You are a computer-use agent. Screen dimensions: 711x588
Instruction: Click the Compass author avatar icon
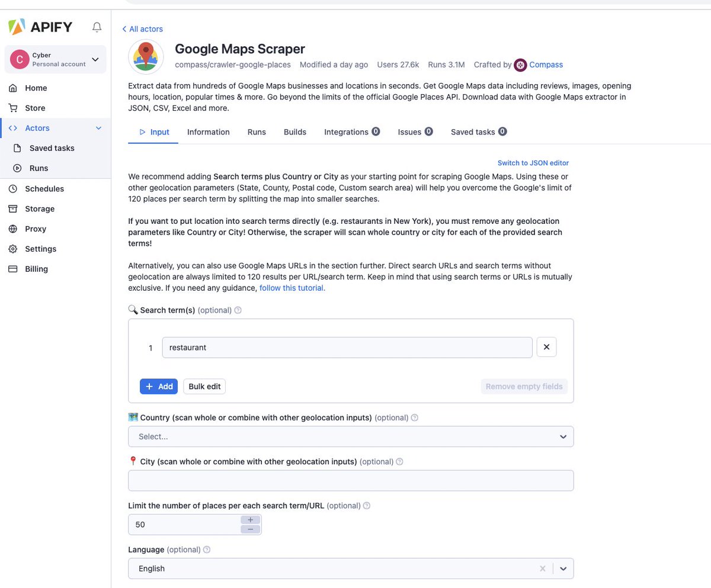pyautogui.click(x=520, y=65)
